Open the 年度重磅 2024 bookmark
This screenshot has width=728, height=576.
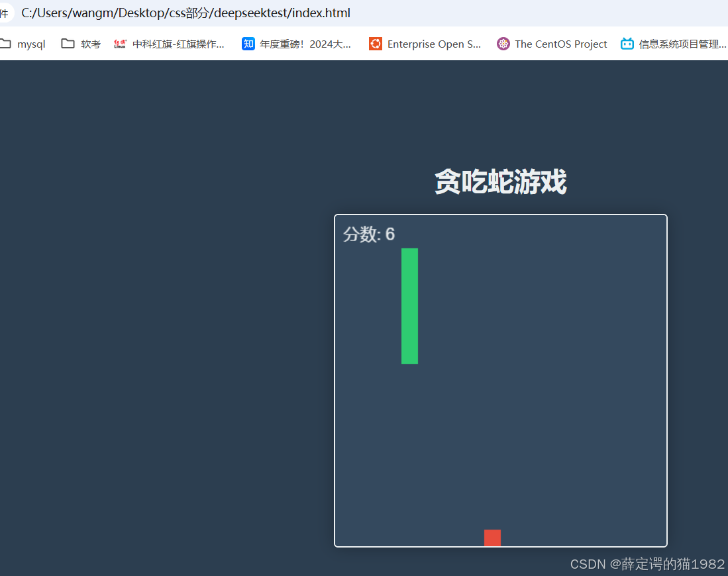296,44
